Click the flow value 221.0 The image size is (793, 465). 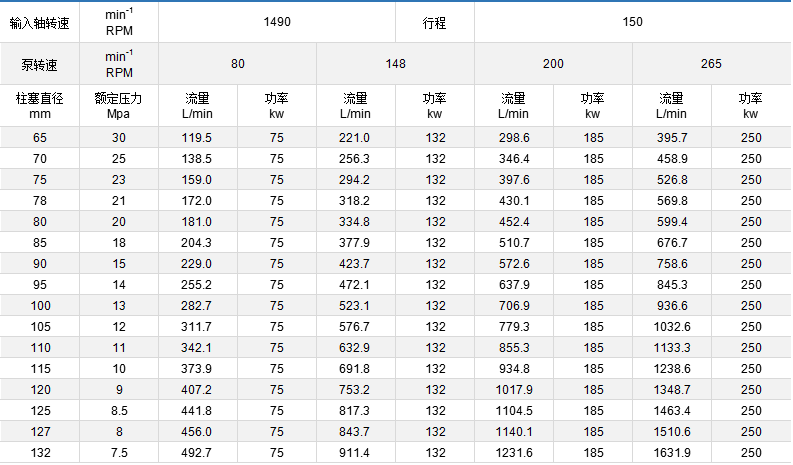[355, 138]
